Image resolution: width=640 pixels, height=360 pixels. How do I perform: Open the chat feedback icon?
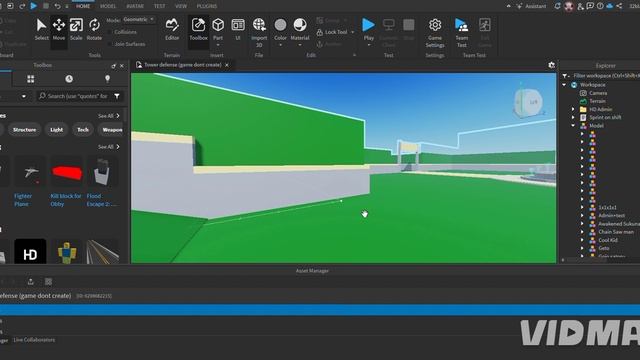(590, 6)
